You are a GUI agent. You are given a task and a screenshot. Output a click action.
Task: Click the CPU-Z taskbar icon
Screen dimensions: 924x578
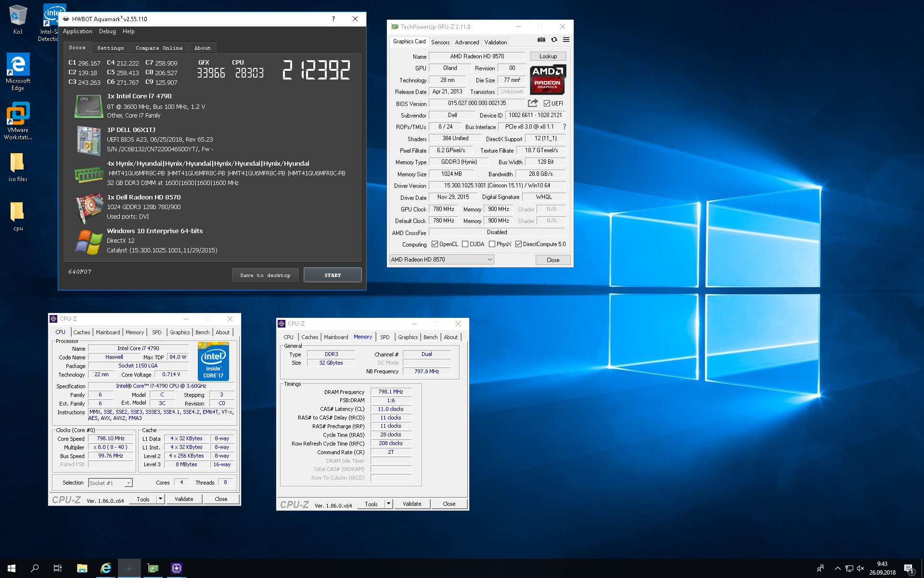(x=177, y=568)
